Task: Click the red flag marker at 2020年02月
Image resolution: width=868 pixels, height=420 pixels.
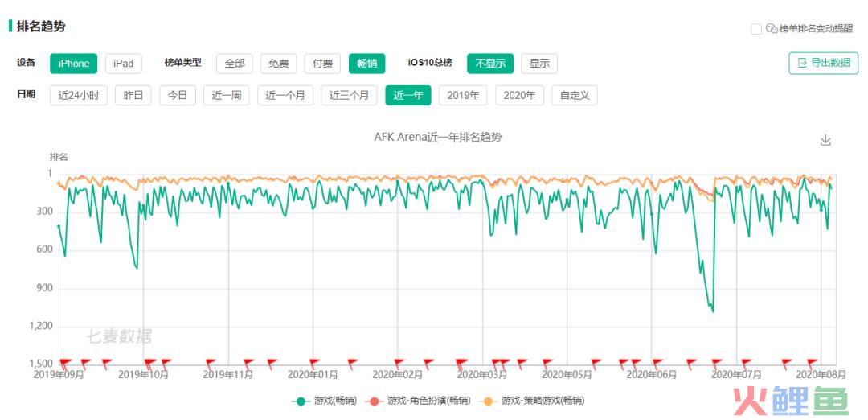Action: coord(399,364)
